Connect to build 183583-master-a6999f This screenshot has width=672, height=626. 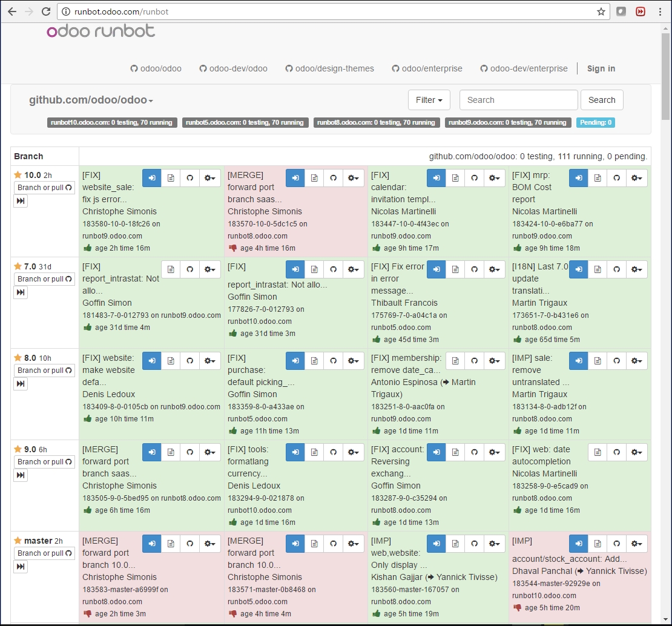coord(152,543)
